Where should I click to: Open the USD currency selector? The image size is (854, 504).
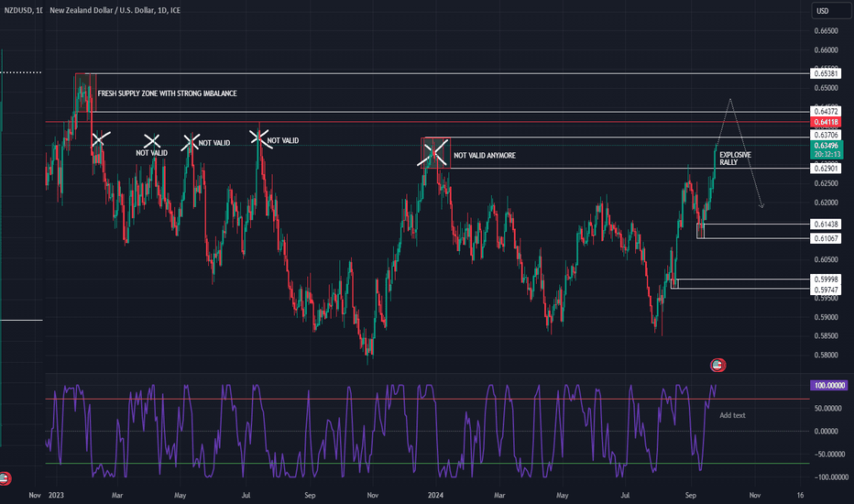[831, 10]
